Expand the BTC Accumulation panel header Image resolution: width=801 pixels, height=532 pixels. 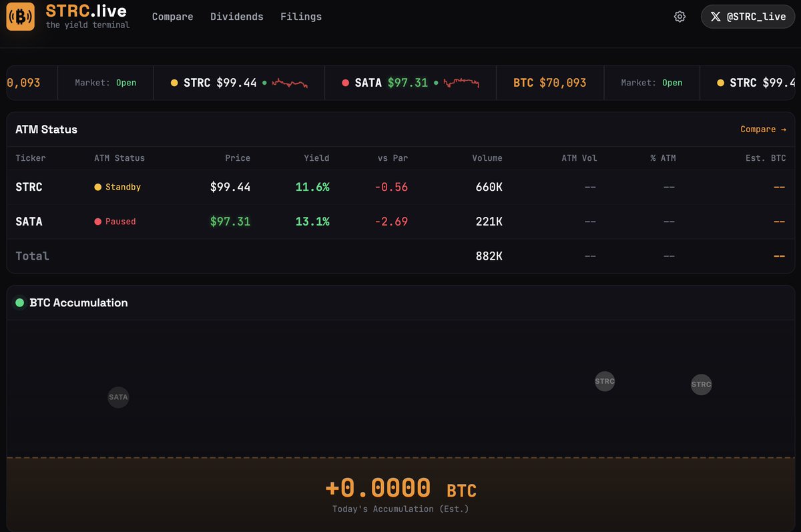pos(79,302)
